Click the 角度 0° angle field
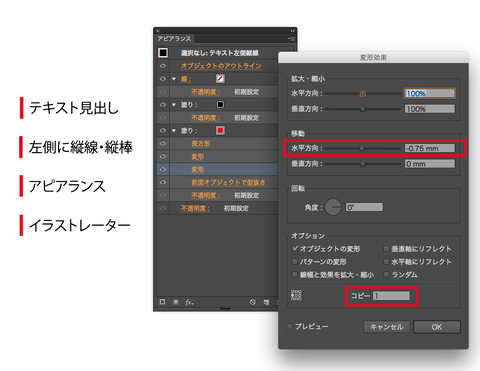This screenshot has height=371, width=480. [364, 207]
